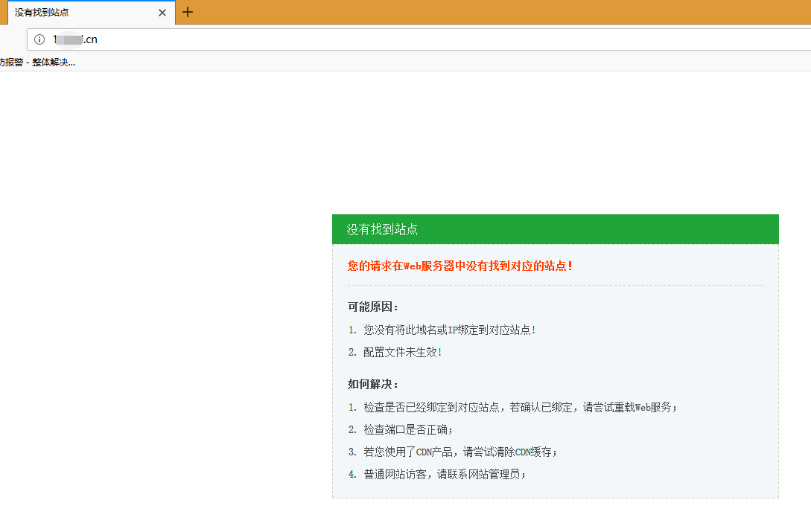Select solution text about 重载Web服务

[520, 408]
